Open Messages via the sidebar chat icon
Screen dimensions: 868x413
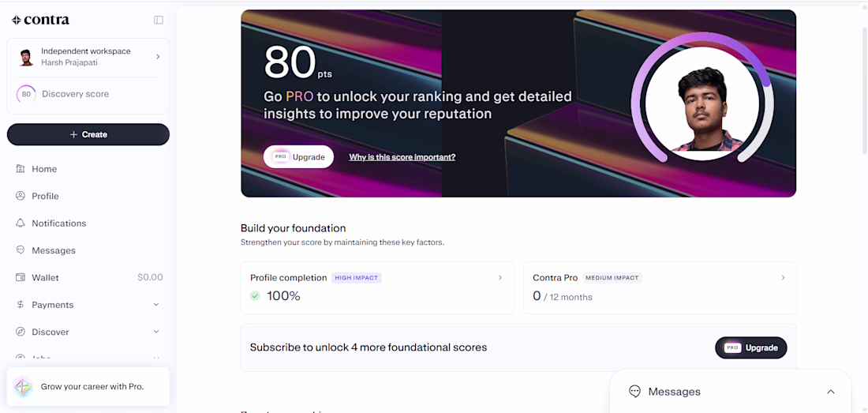pyautogui.click(x=21, y=250)
